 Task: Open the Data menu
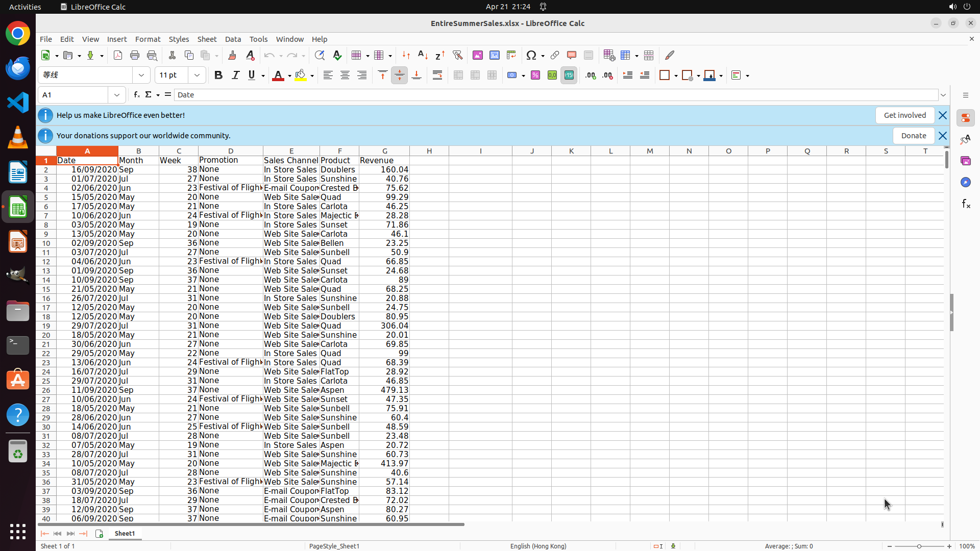click(233, 39)
